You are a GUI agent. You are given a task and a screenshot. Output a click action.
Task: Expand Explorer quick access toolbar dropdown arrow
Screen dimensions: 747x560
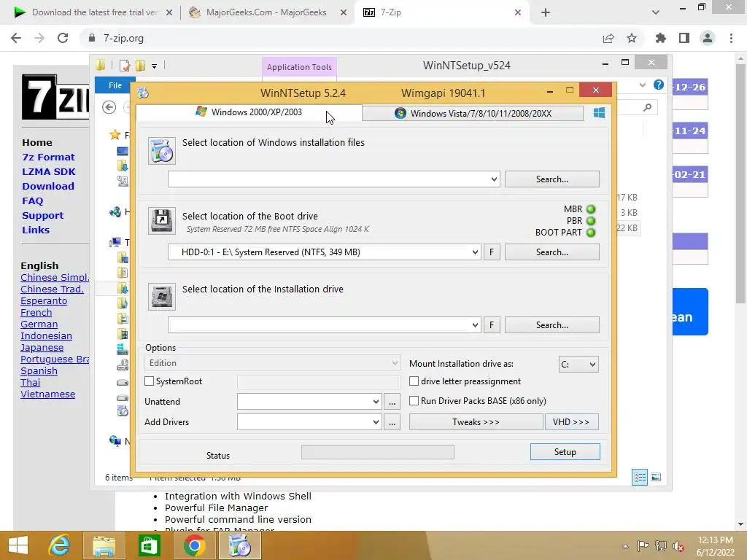tap(155, 66)
